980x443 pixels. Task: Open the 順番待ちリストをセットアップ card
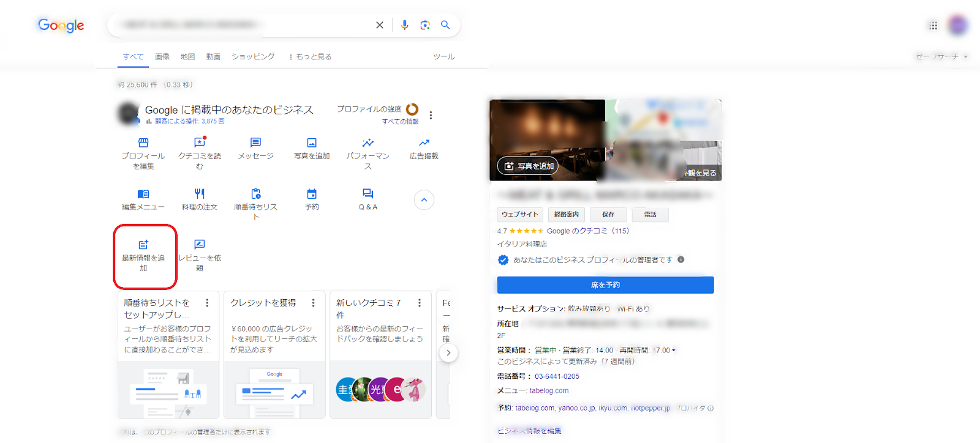pyautogui.click(x=168, y=355)
